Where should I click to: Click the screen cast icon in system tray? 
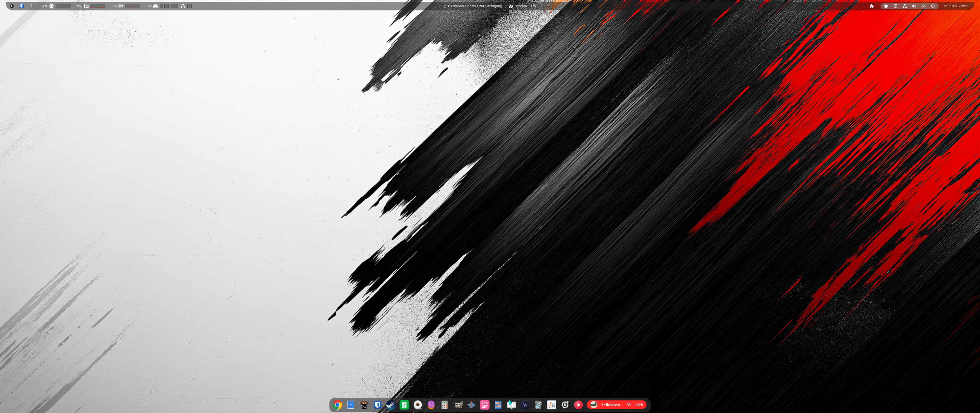tap(896, 6)
